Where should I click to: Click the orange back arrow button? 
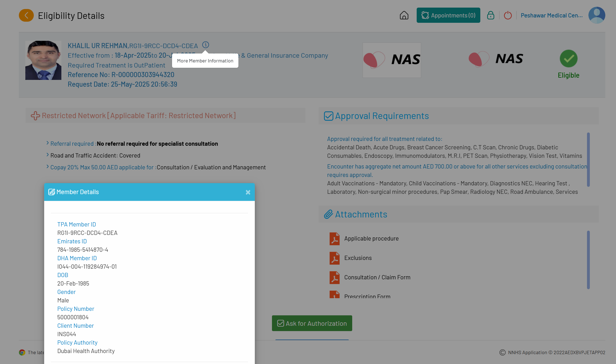click(x=26, y=15)
